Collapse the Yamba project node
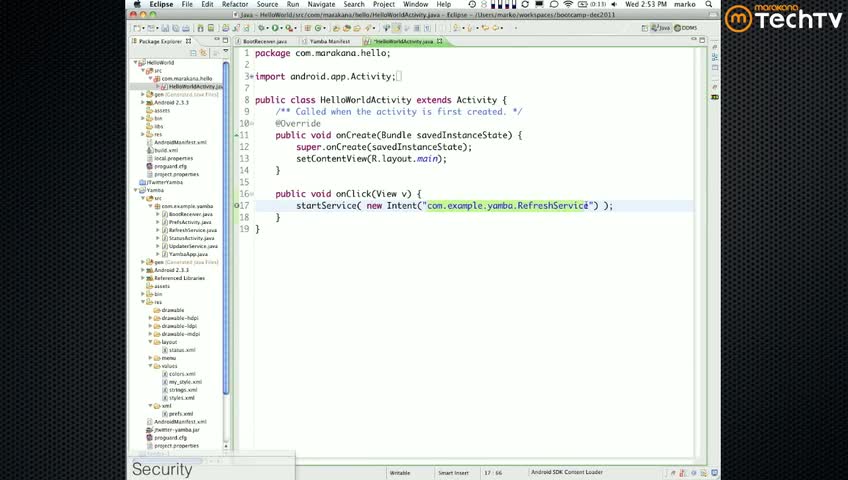This screenshot has width=848, height=480. [135, 190]
